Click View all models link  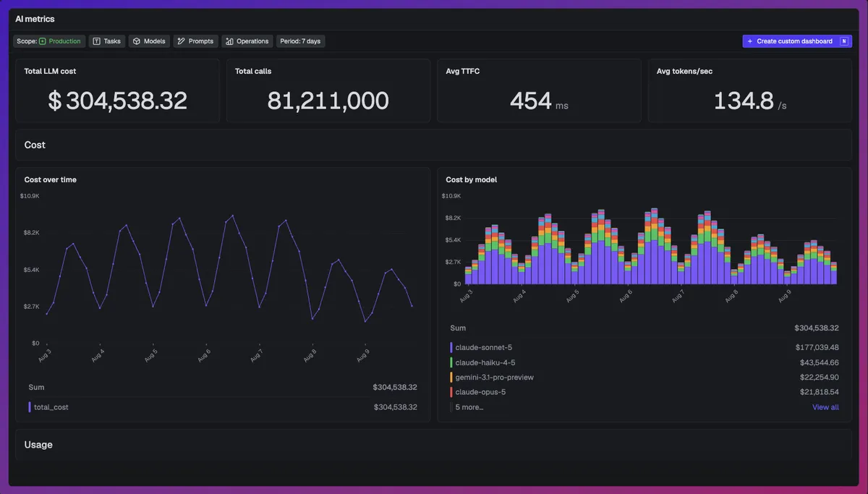click(x=825, y=407)
